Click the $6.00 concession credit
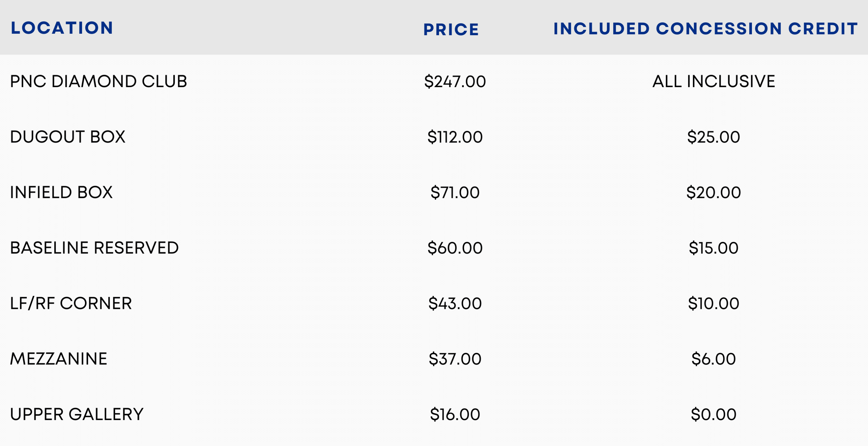The image size is (868, 446). pos(713,359)
